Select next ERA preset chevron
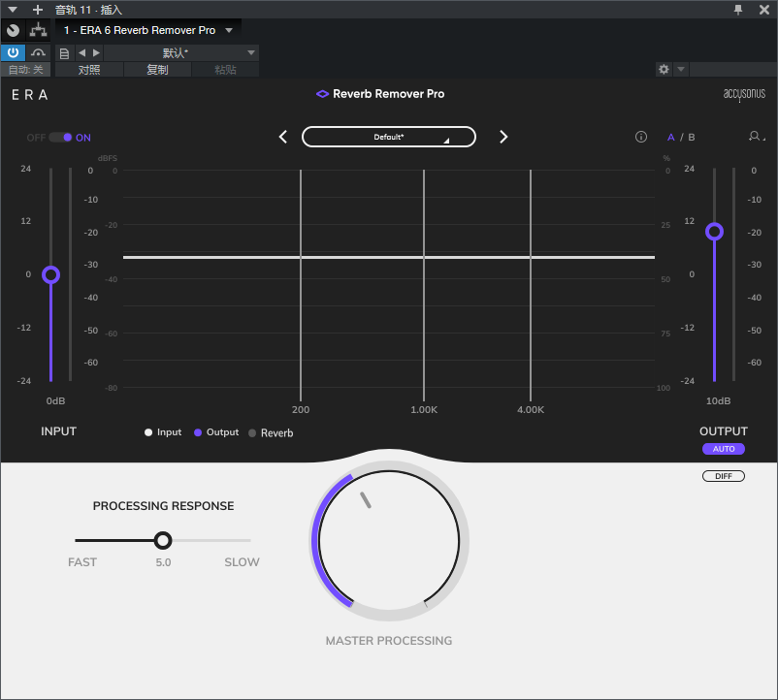Image resolution: width=778 pixels, height=700 pixels. point(503,137)
